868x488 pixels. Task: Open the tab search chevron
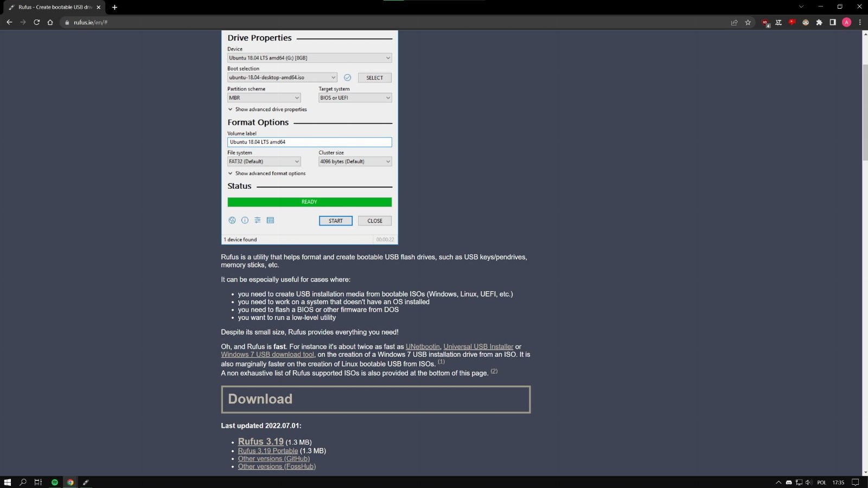pos(801,7)
